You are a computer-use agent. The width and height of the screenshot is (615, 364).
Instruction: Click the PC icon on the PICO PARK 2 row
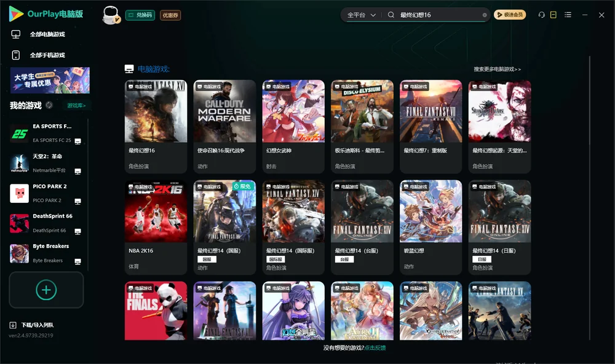coord(77,201)
